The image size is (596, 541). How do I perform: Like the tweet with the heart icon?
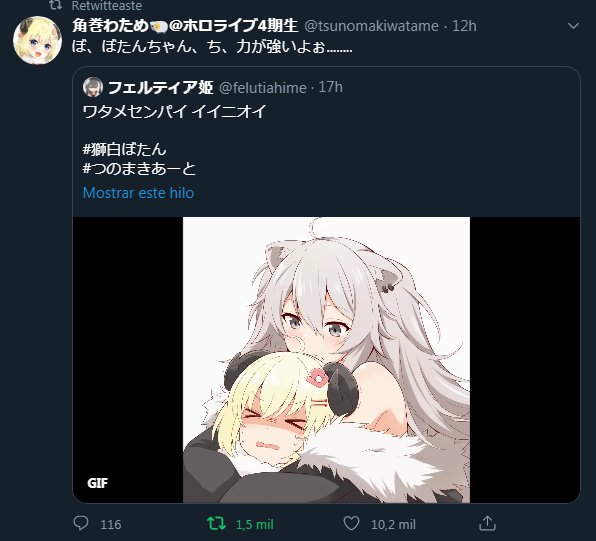tap(351, 524)
